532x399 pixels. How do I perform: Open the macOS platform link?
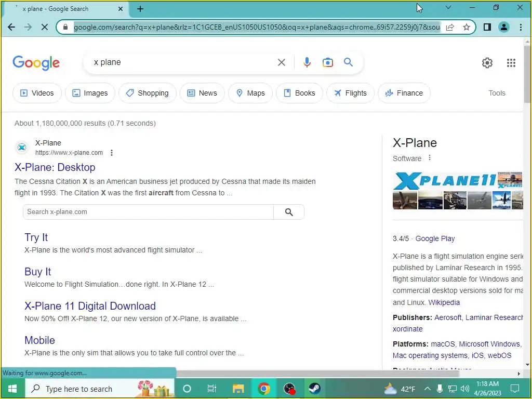coord(443,344)
